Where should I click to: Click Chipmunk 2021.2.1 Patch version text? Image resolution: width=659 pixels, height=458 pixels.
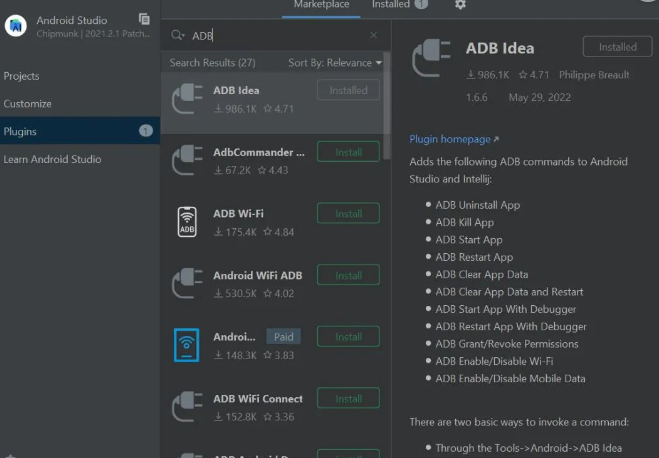[x=93, y=34]
